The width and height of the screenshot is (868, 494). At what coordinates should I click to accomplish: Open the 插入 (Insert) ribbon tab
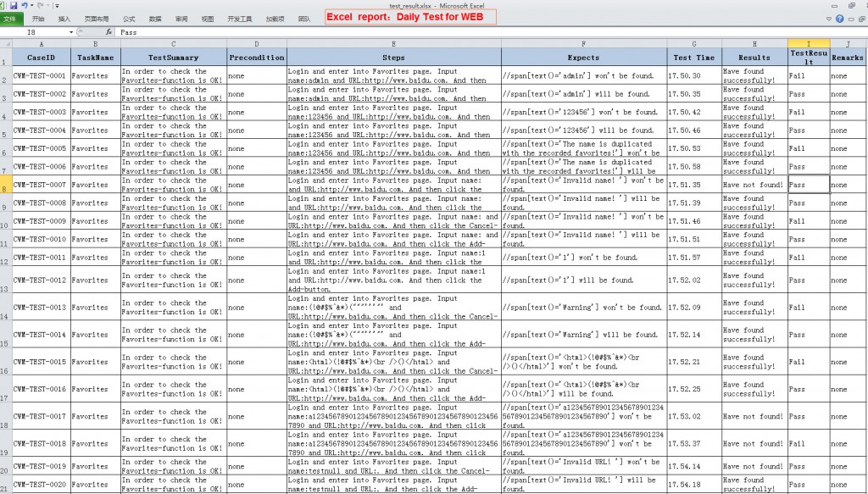pos(64,19)
